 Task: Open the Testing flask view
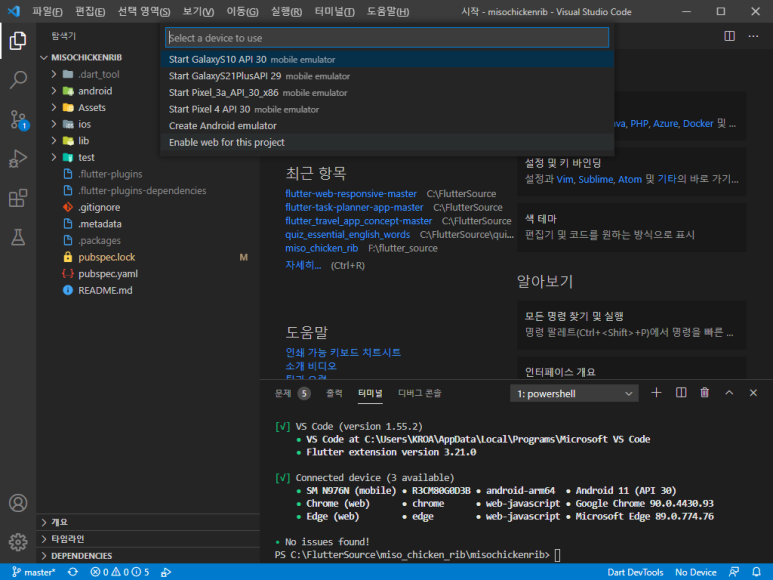18,238
